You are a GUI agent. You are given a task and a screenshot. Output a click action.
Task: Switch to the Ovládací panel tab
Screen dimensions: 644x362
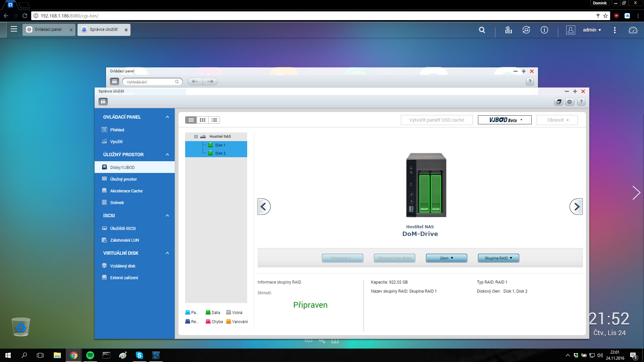tap(48, 29)
